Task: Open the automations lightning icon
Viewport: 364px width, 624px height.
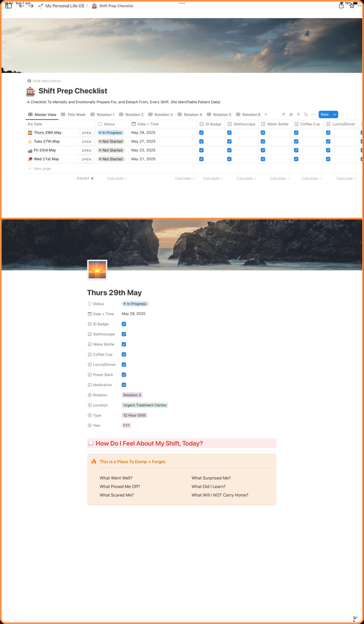Action: tap(298, 115)
